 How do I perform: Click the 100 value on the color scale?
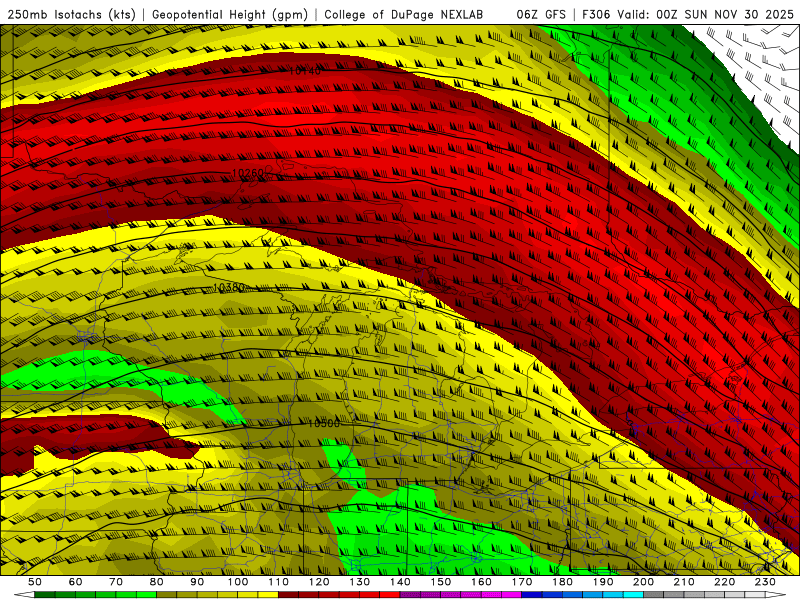point(238,582)
